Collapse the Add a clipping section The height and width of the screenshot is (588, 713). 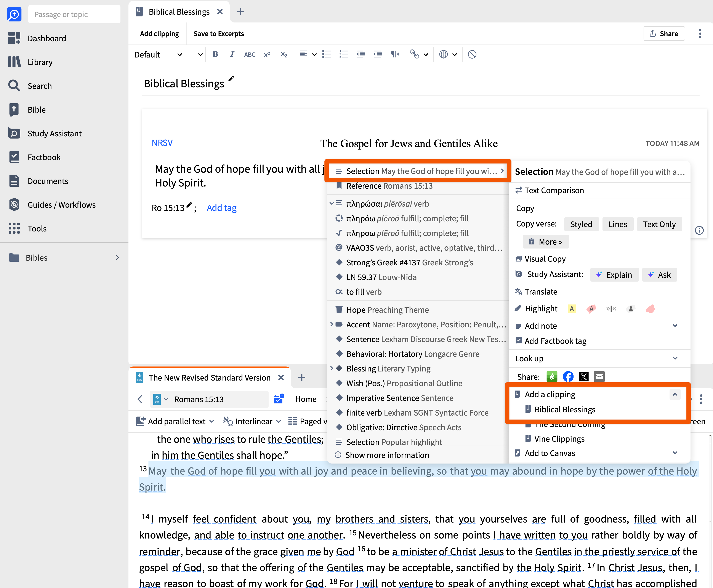click(675, 394)
